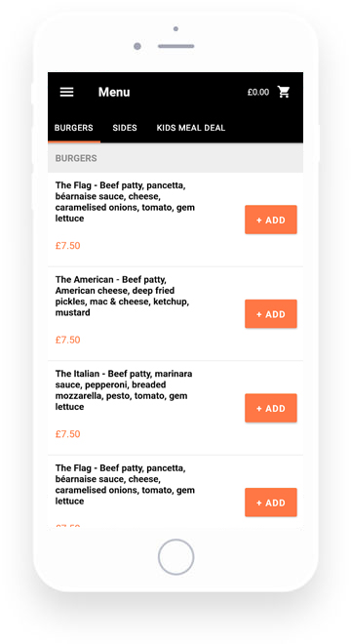Add the bottom The Flag burger
Viewport: 351px width, 644px height.
(x=271, y=503)
